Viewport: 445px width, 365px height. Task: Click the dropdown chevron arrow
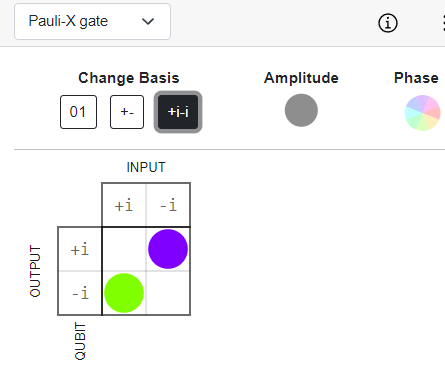click(148, 22)
